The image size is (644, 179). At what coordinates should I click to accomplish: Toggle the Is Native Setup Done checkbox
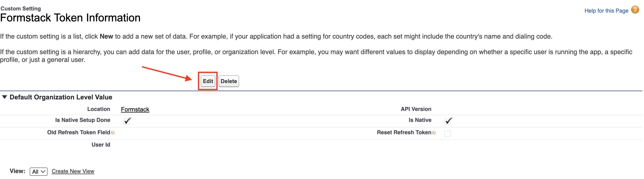tap(127, 121)
